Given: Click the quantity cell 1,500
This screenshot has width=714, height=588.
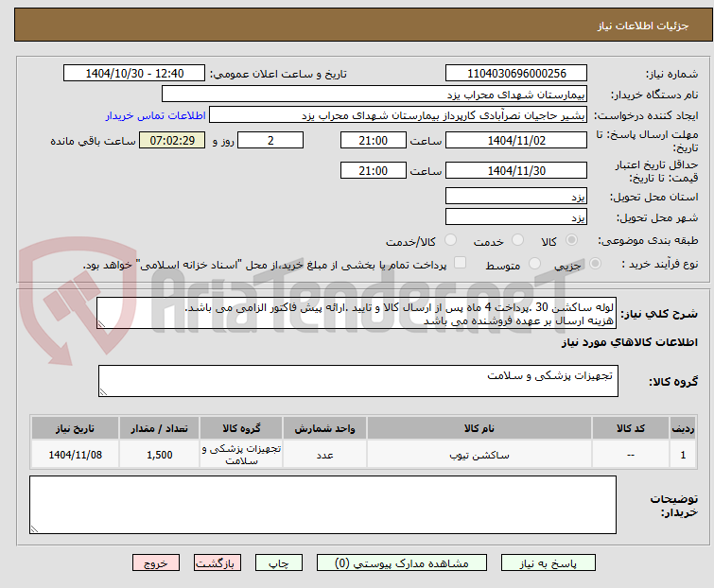Looking at the screenshot, I should click(160, 454).
